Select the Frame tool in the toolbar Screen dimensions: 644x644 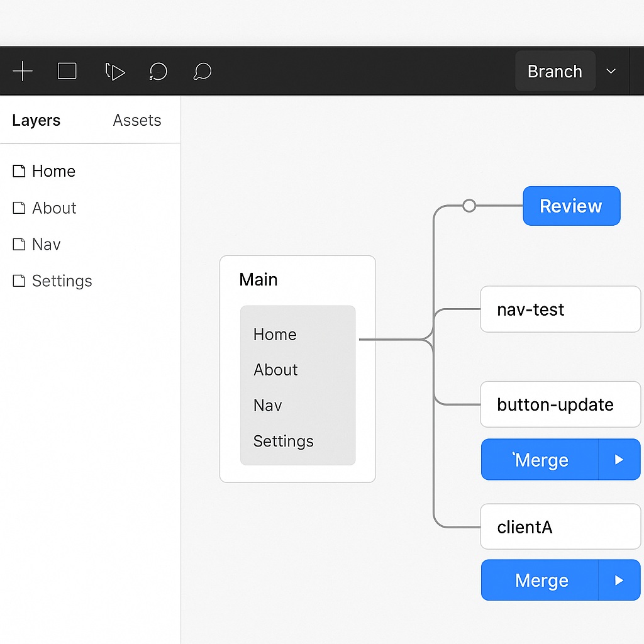(67, 70)
